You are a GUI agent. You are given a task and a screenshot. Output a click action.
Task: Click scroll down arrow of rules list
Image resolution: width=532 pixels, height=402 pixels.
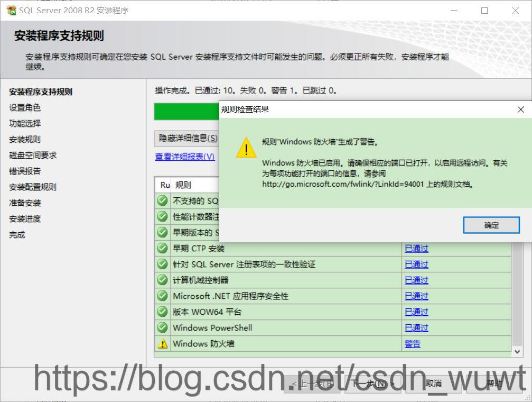point(517,352)
